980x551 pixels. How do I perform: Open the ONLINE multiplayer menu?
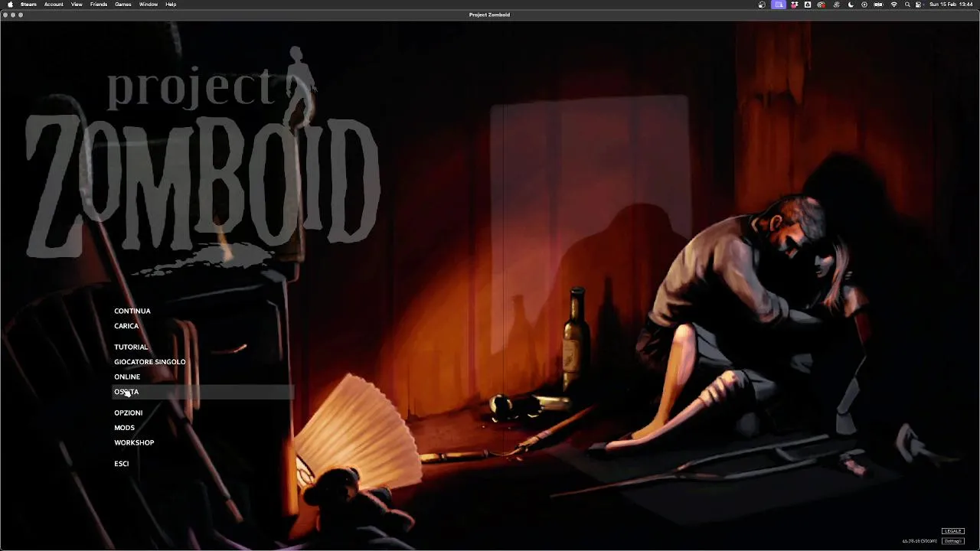tap(127, 377)
